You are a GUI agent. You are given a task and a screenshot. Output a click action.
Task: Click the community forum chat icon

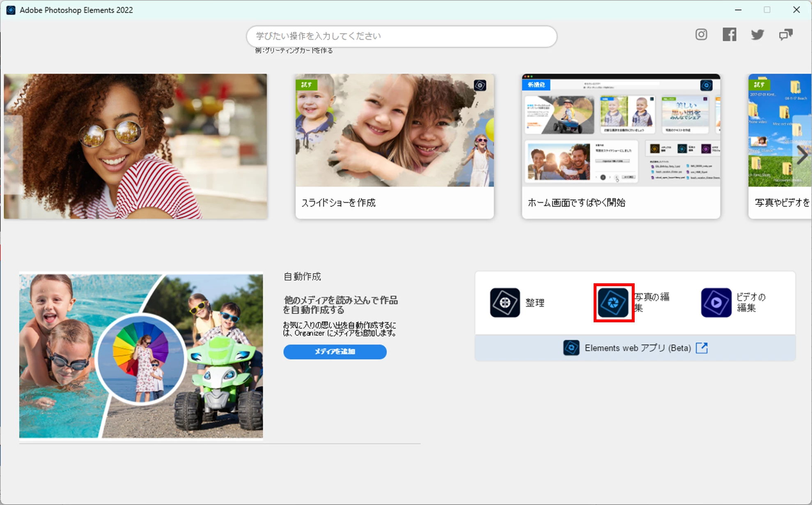tap(786, 34)
